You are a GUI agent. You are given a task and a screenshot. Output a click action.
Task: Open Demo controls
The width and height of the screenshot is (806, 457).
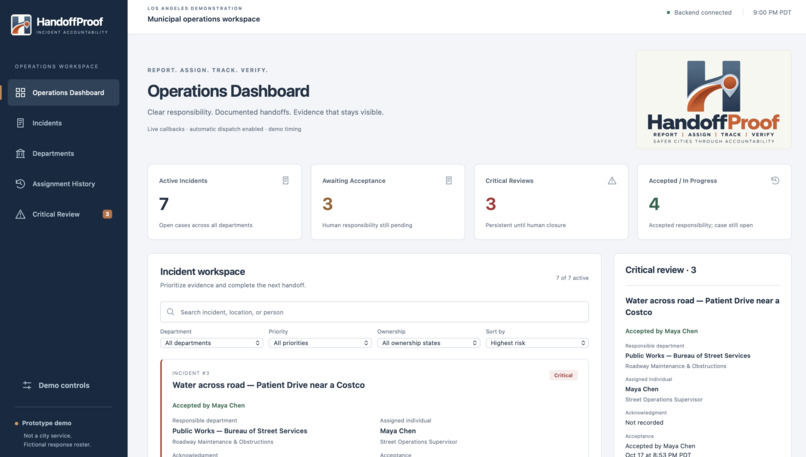tap(63, 385)
